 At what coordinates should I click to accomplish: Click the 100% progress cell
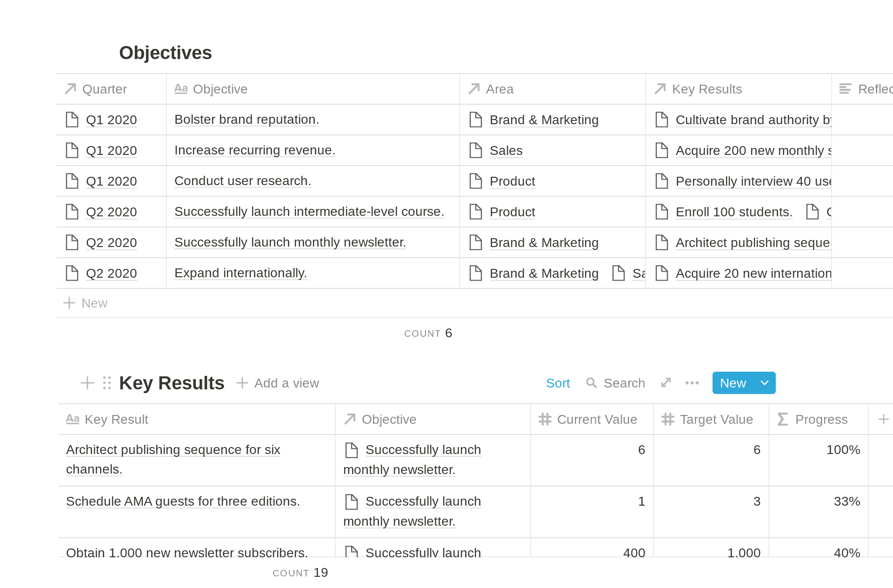pos(819,450)
